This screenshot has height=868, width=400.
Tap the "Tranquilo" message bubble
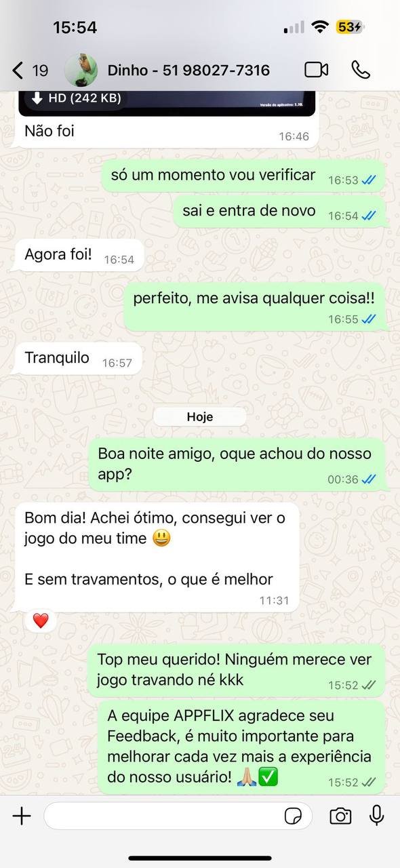pos(79,358)
